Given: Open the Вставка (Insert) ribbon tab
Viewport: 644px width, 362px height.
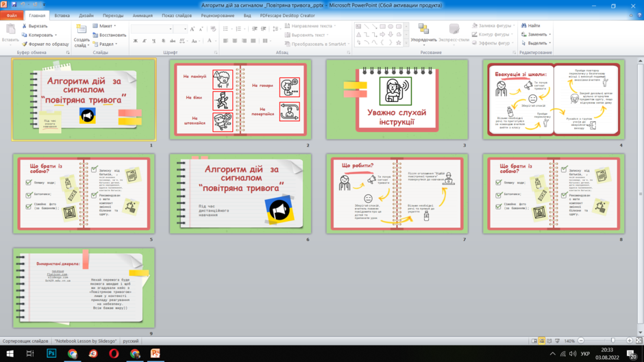Looking at the screenshot, I should pyautogui.click(x=62, y=16).
